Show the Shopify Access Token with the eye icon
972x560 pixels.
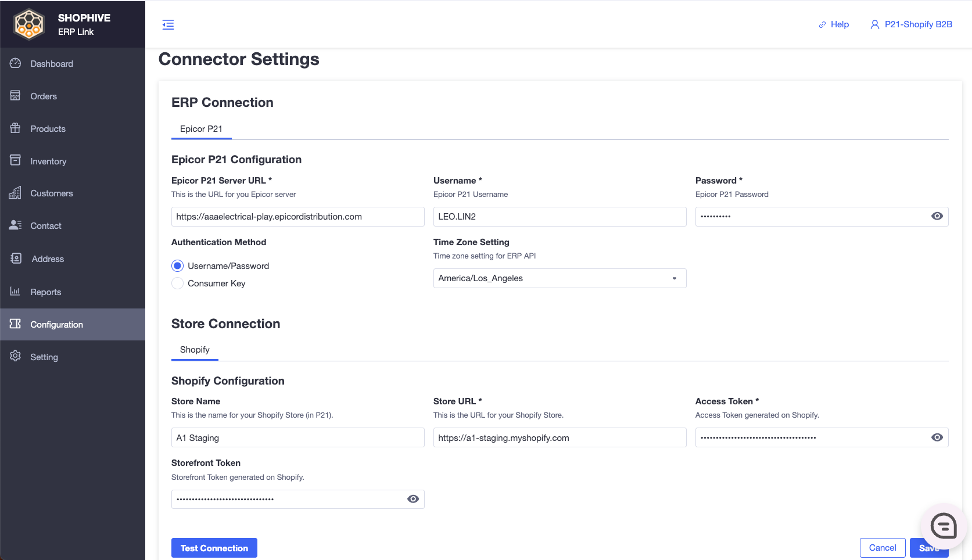[937, 437]
